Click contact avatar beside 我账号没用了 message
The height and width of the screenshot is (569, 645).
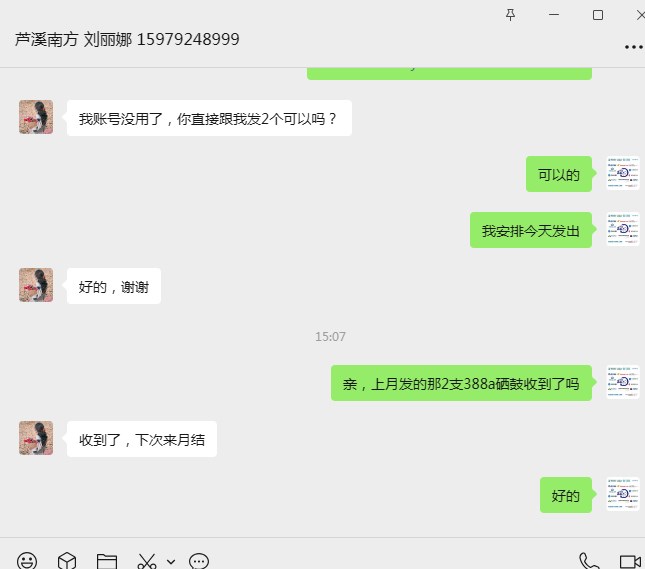tap(36, 117)
